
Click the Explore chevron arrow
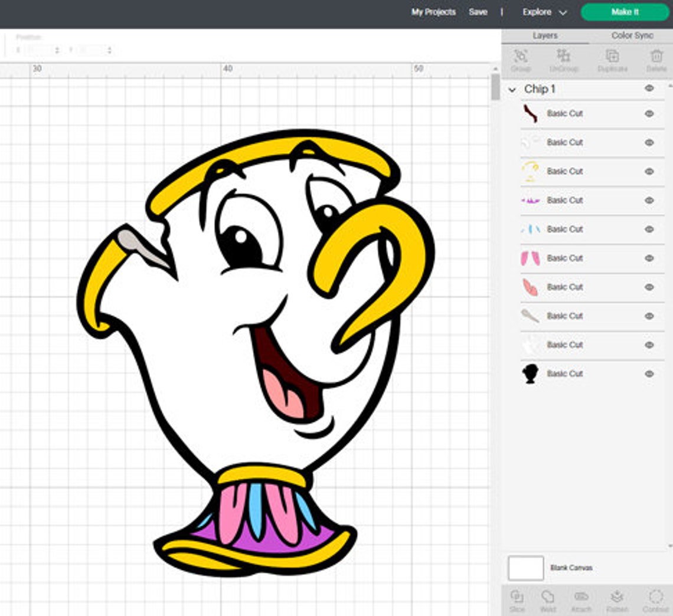tap(563, 13)
